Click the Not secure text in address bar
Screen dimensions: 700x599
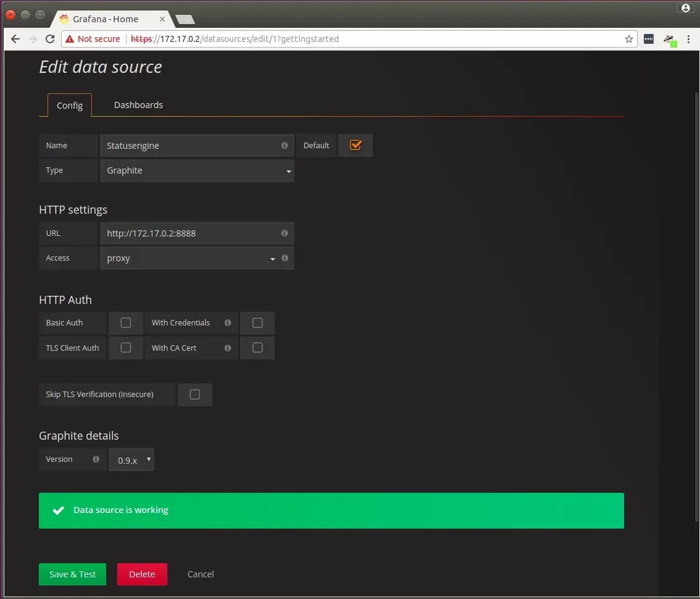99,39
